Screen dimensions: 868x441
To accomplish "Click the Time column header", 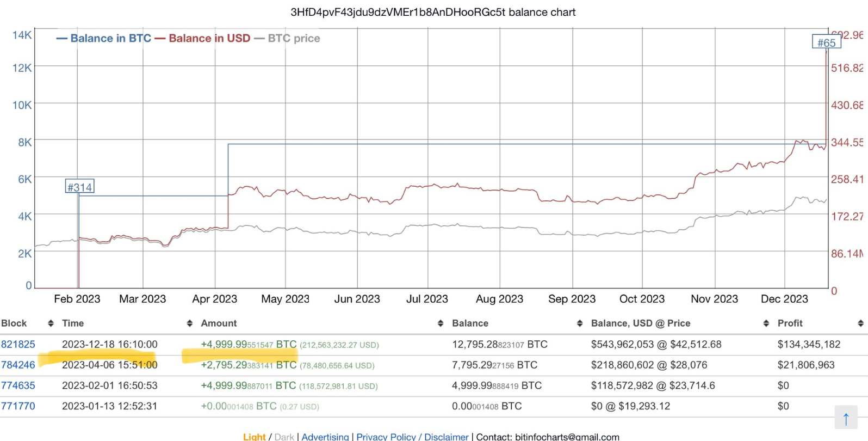I will (x=73, y=323).
